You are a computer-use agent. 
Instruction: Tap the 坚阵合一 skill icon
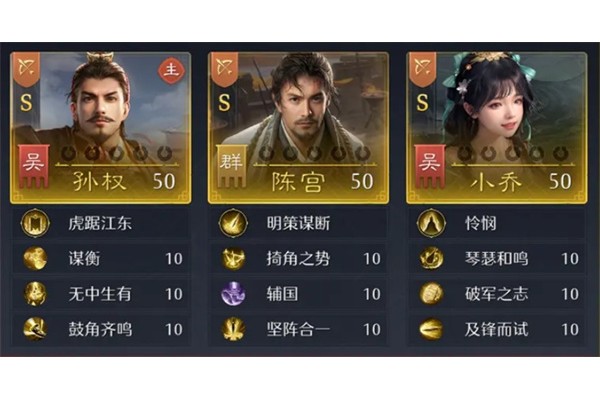(x=233, y=329)
